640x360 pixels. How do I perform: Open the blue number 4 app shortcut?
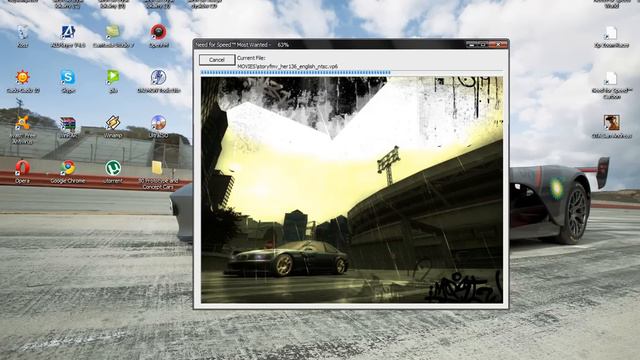(68, 36)
